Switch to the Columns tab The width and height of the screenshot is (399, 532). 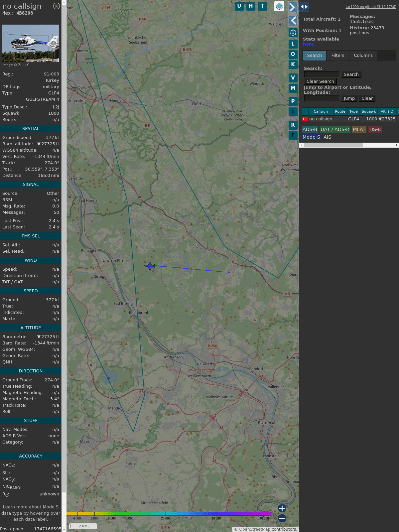pos(363,56)
